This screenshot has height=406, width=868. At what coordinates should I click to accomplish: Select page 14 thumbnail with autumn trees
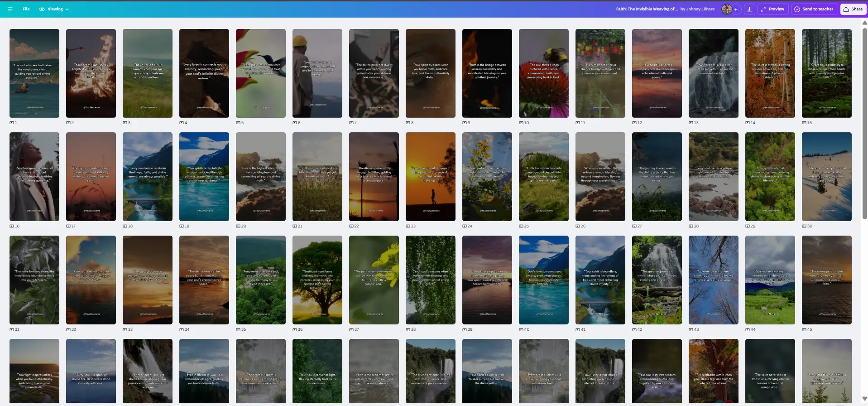pyautogui.click(x=770, y=73)
